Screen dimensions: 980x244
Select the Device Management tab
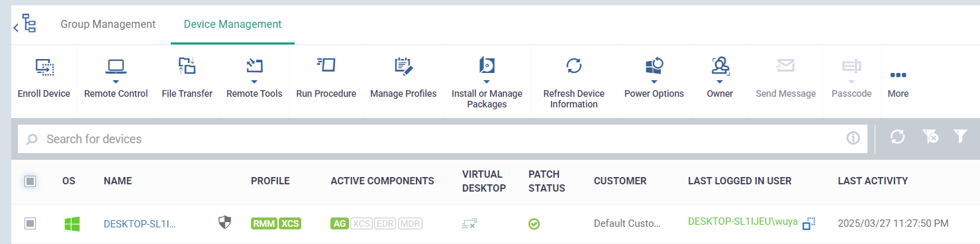coord(232,24)
